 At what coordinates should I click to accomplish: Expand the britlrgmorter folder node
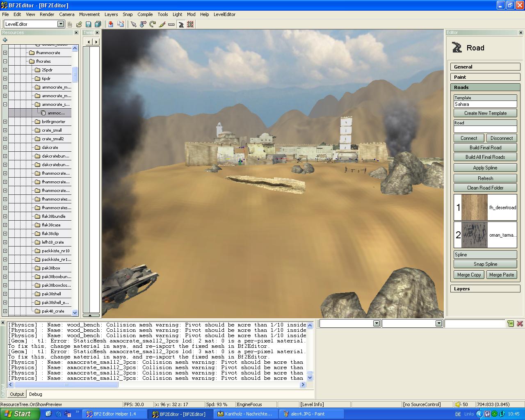coord(5,121)
